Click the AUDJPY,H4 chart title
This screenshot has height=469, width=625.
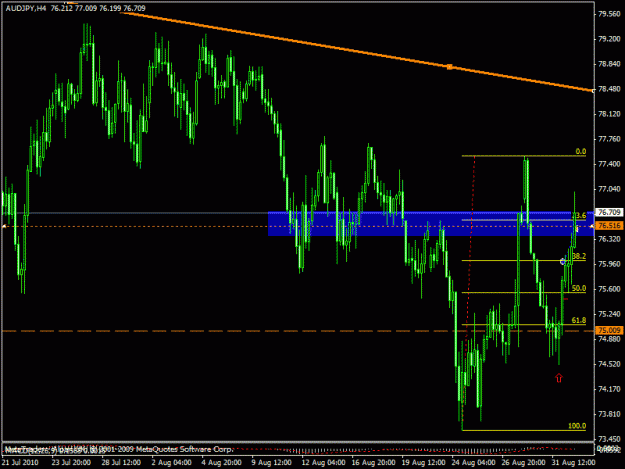pyautogui.click(x=26, y=8)
